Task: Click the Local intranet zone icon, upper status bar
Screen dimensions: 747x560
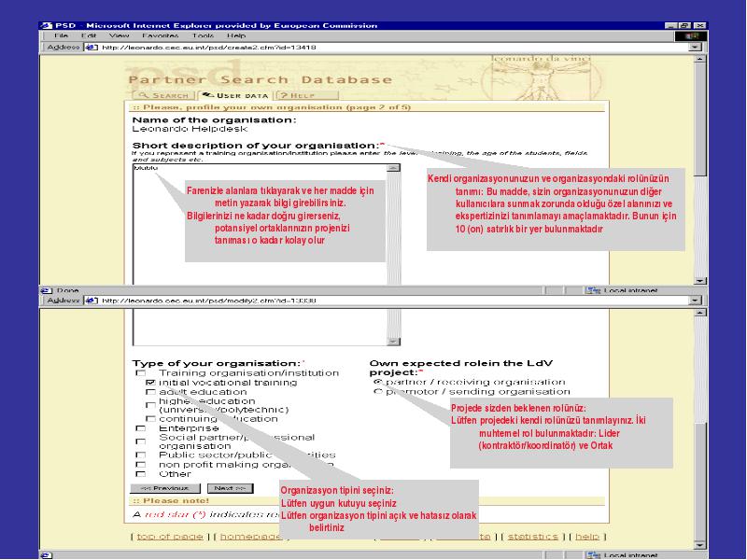Action: pos(593,290)
